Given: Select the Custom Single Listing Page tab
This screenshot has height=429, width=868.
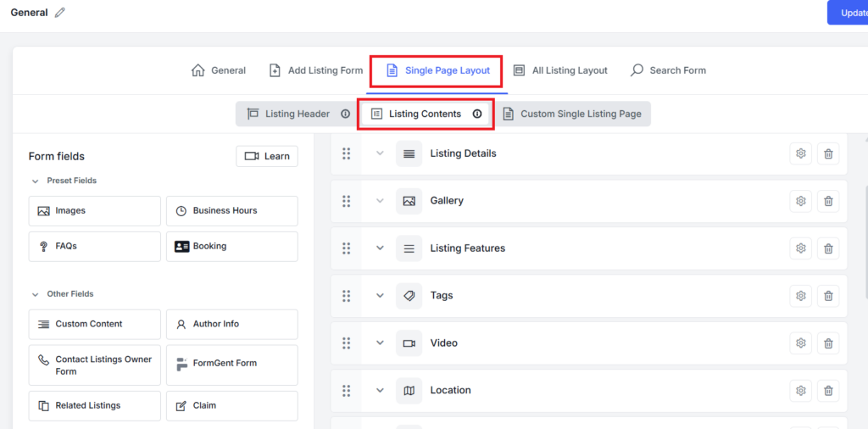Looking at the screenshot, I should click(572, 114).
